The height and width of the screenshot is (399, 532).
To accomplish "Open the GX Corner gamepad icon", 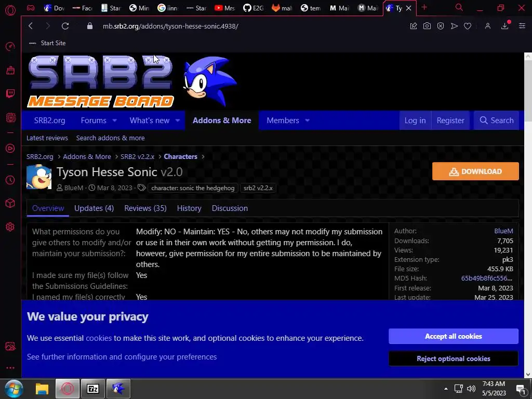I will click(31, 8).
